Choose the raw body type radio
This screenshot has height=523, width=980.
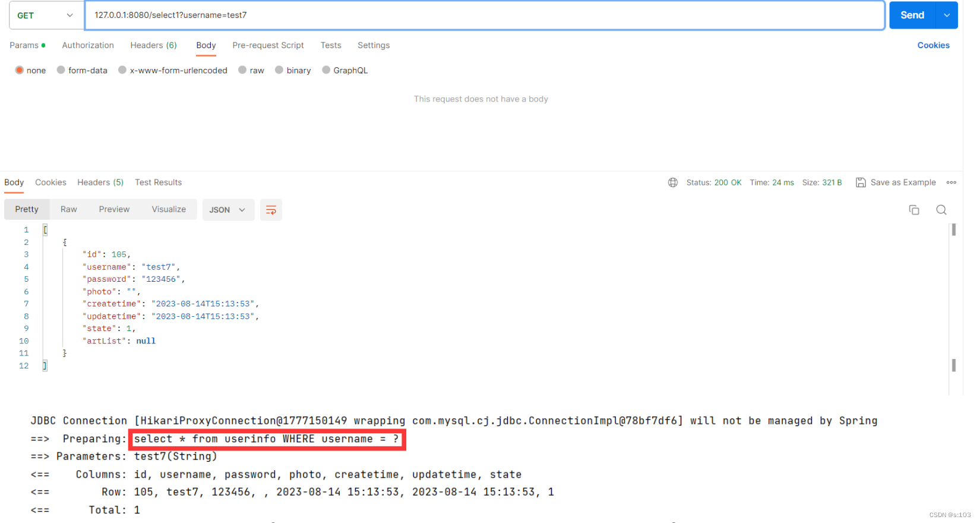(x=242, y=70)
